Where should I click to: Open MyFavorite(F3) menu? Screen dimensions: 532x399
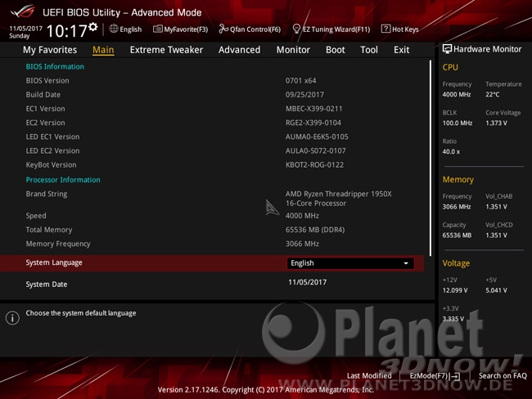[181, 29]
